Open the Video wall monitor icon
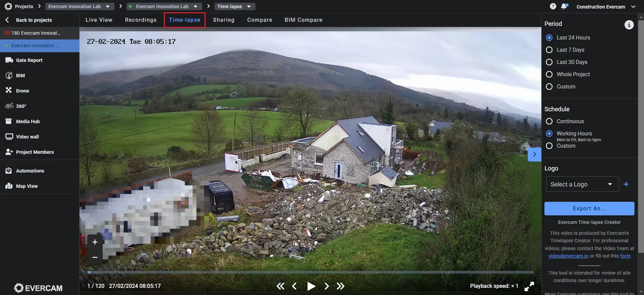The width and height of the screenshot is (644, 295). pyautogui.click(x=9, y=137)
